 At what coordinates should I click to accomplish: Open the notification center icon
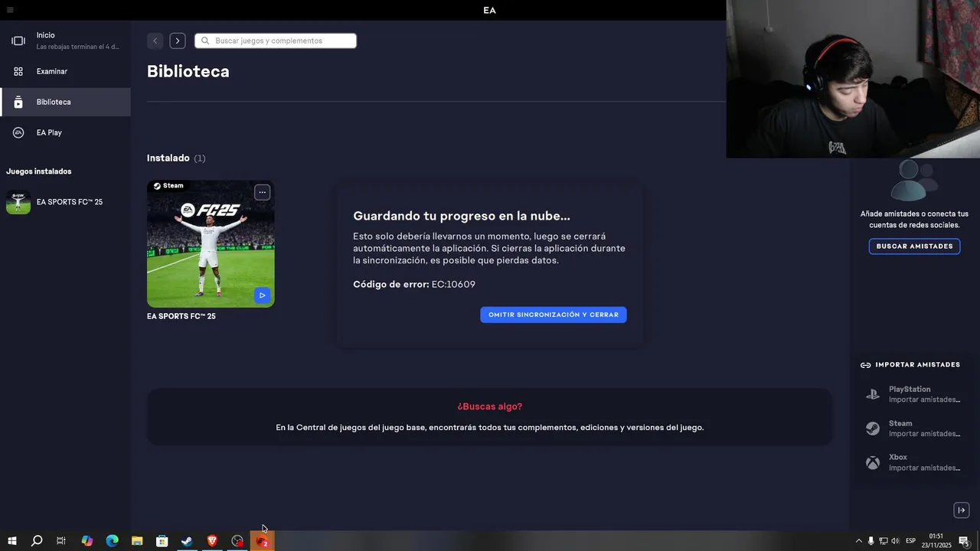(964, 541)
